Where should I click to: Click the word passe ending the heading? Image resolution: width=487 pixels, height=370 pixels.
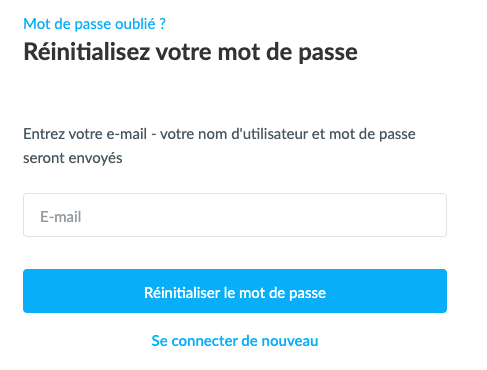[x=328, y=53]
